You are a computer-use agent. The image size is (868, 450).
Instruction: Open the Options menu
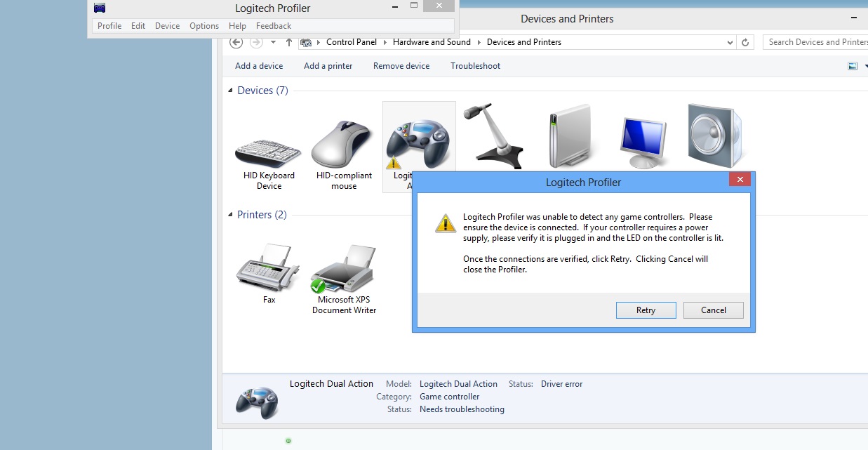tap(204, 26)
